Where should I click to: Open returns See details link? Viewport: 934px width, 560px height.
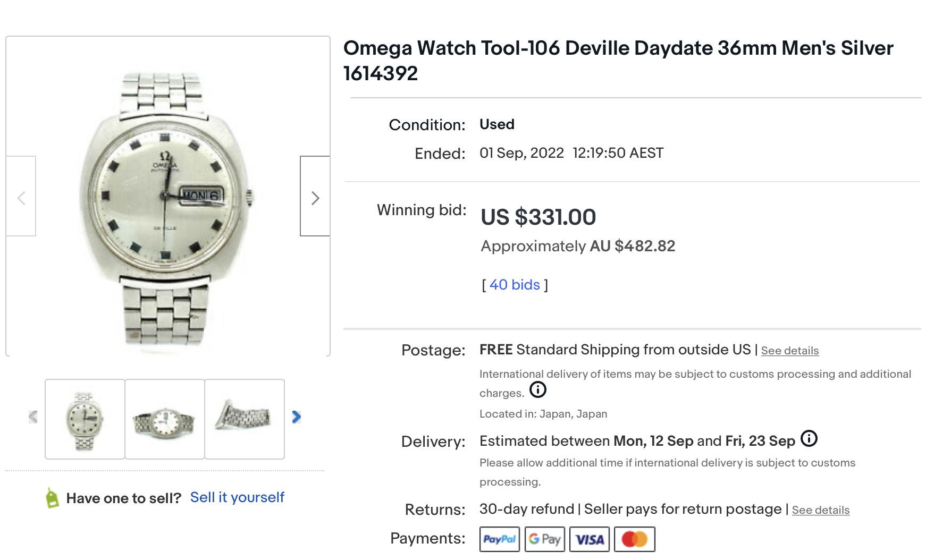[x=820, y=510]
